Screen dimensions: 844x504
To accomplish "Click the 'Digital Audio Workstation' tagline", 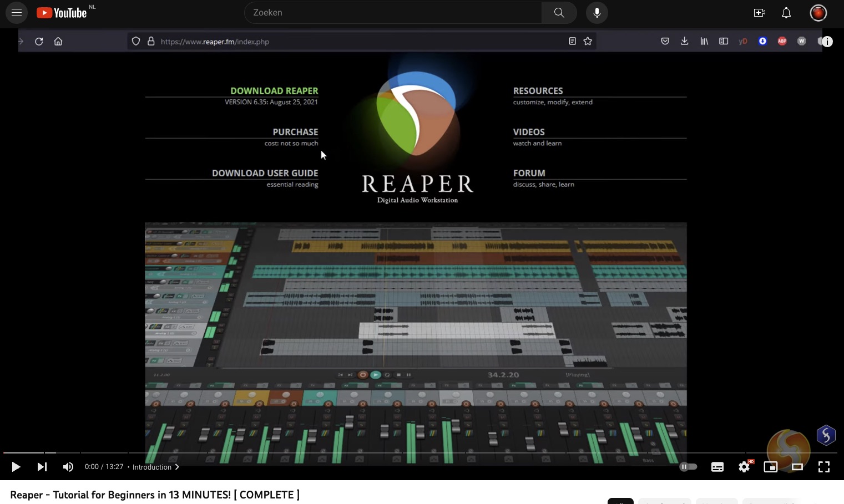I will (417, 200).
